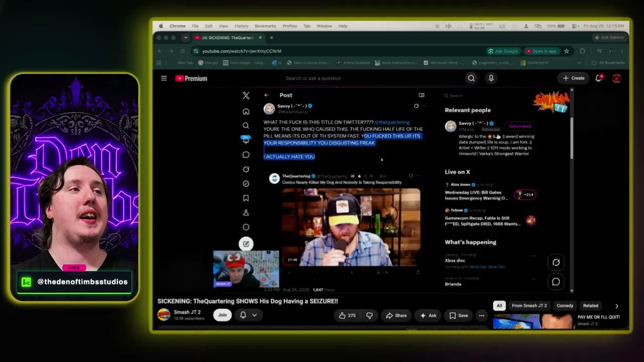Click the Open in app button
Viewport: 644px width, 362px height.
pos(541,51)
